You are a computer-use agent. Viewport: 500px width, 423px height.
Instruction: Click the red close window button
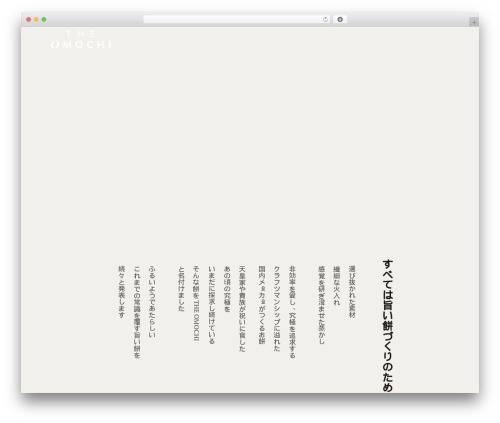29,20
